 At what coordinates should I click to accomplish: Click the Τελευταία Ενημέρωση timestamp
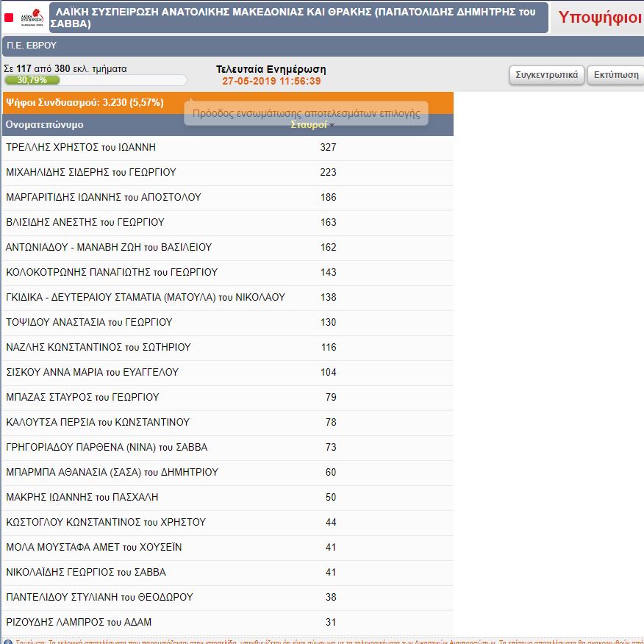pos(271,81)
